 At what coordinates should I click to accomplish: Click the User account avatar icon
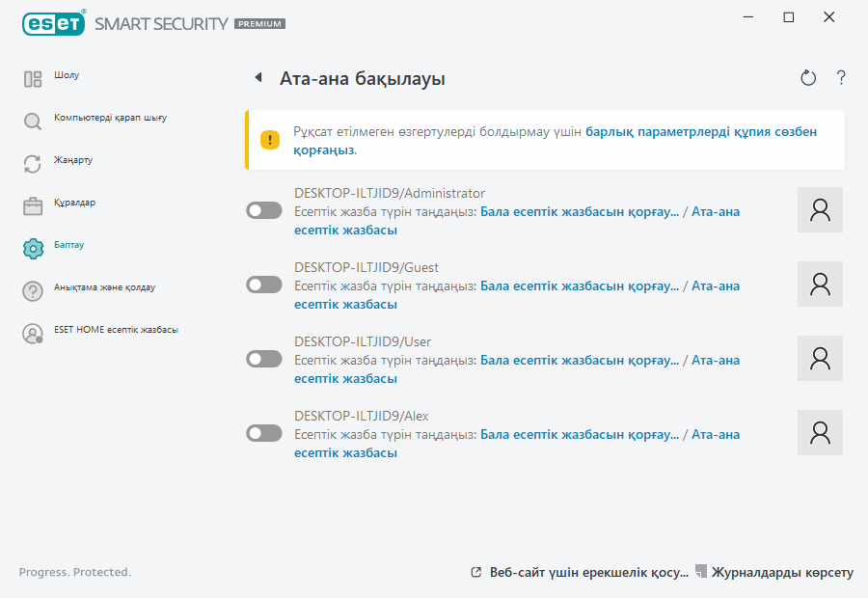pyautogui.click(x=820, y=359)
